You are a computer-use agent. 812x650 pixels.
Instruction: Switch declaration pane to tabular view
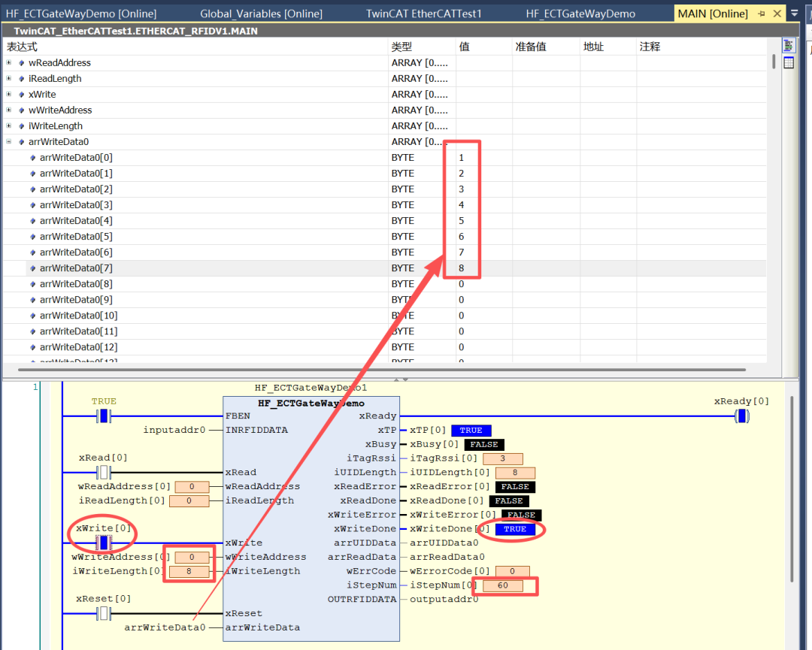click(x=789, y=63)
